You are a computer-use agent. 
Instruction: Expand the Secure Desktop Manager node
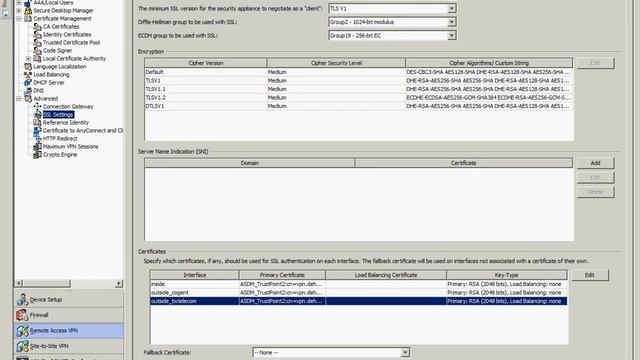click(19, 11)
